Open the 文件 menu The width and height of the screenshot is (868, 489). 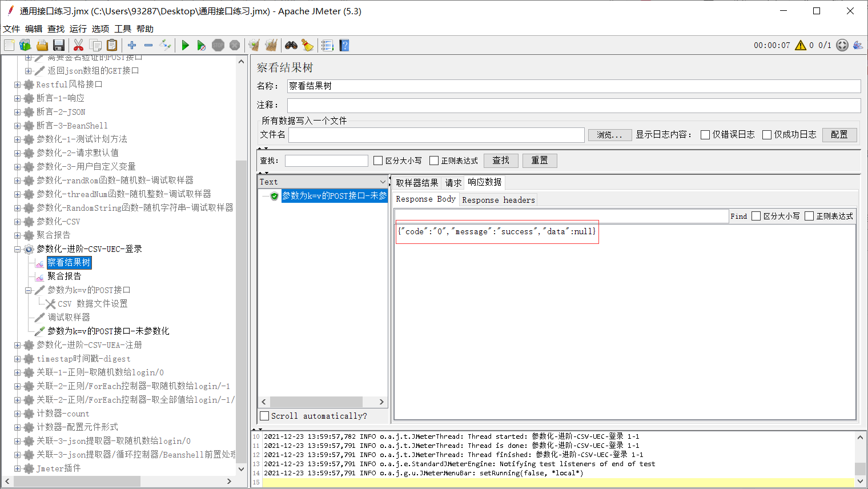click(11, 29)
